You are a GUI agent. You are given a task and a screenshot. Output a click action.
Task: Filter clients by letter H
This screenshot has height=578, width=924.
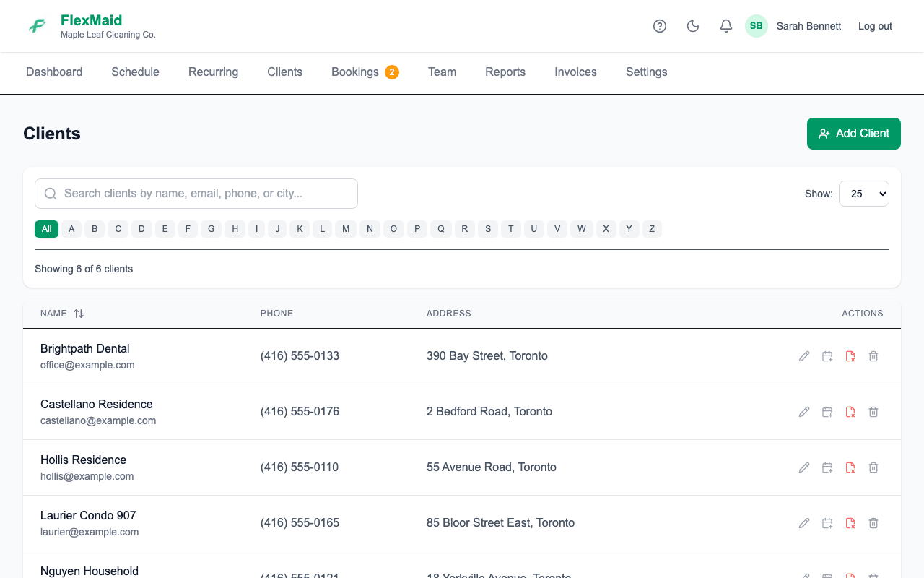[235, 229]
